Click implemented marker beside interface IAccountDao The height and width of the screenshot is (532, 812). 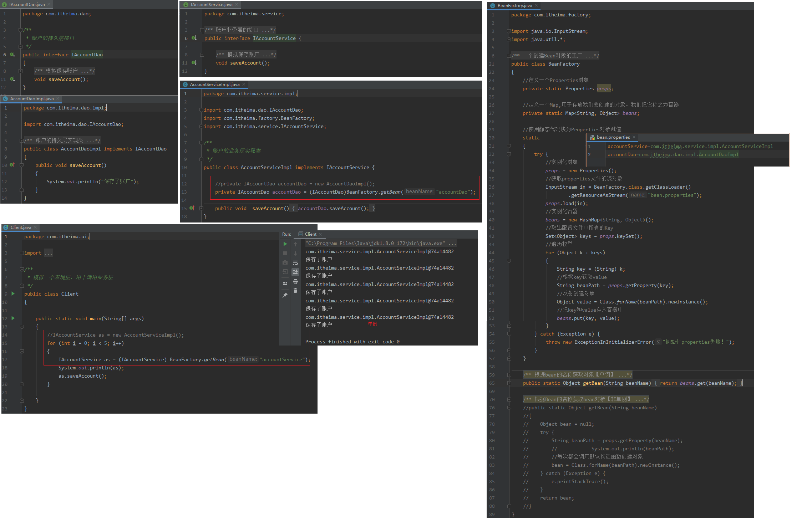tap(12, 55)
